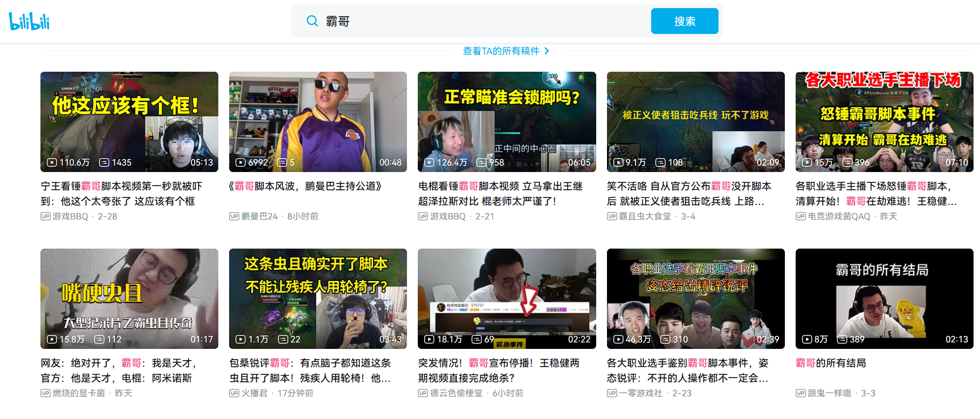Click play count icon showing 1.1万
Image resolution: width=980 pixels, height=419 pixels.
tap(240, 339)
